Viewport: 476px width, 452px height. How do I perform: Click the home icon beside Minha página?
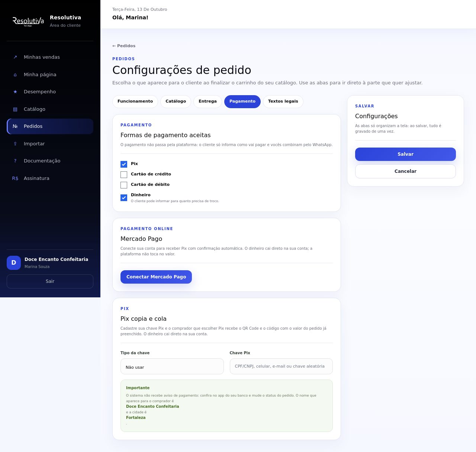click(x=15, y=75)
